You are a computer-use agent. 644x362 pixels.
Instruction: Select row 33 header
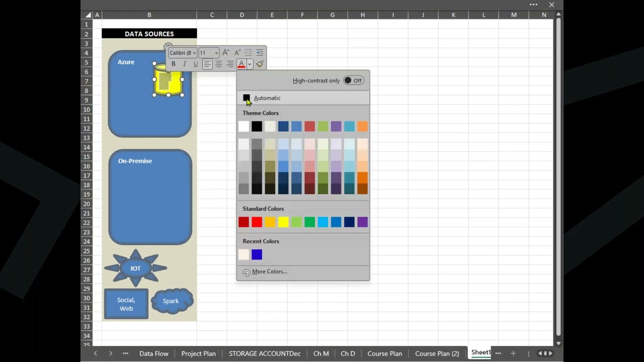click(x=87, y=326)
